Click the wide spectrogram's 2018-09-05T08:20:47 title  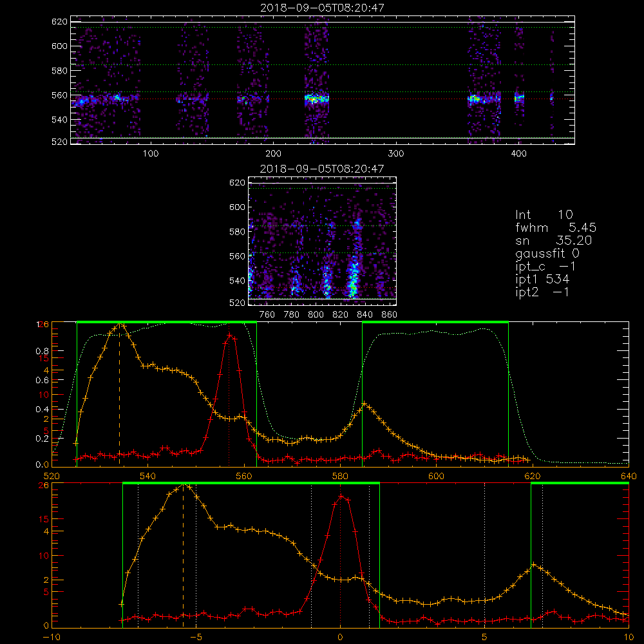(322, 8)
